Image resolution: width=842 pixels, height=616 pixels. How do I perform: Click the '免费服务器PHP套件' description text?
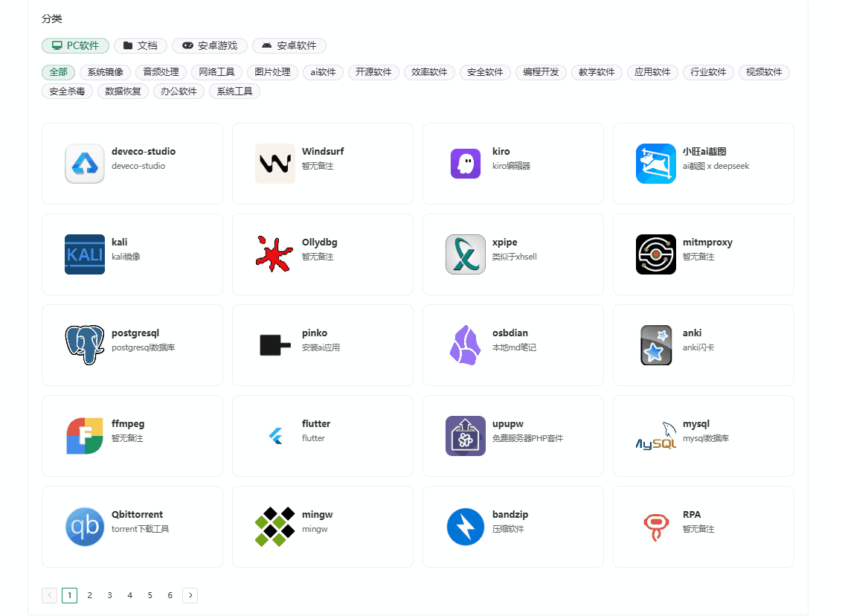pyautogui.click(x=528, y=438)
